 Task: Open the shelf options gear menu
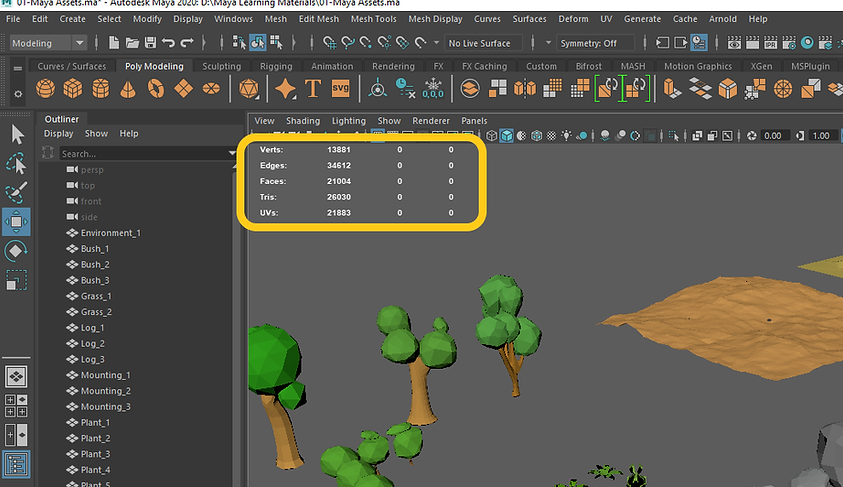pos(18,94)
